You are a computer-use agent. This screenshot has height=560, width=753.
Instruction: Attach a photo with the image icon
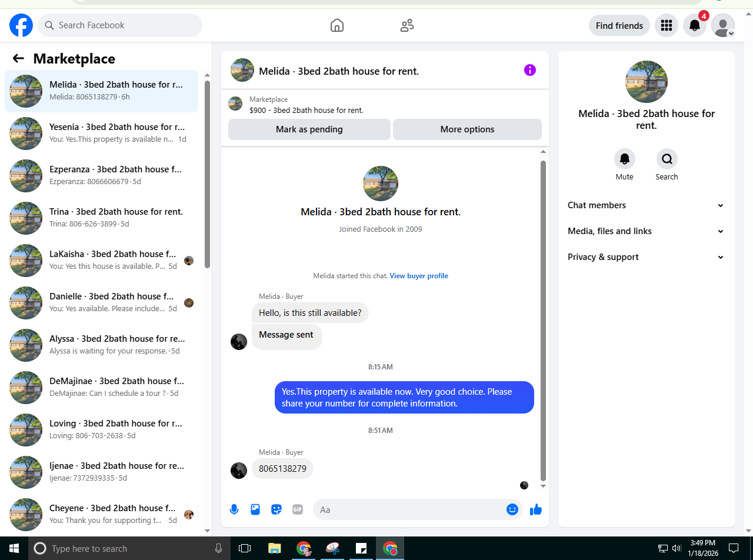(255, 509)
